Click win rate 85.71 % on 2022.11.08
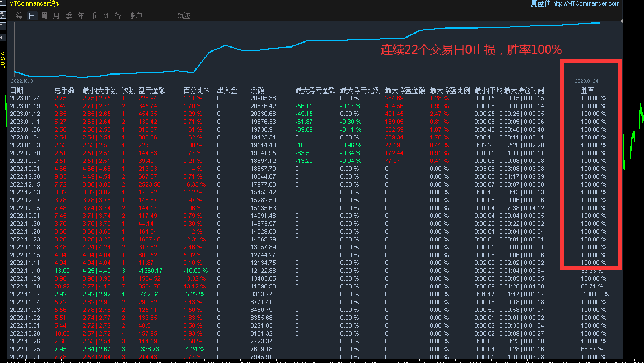This screenshot has width=644, height=363. [592, 286]
